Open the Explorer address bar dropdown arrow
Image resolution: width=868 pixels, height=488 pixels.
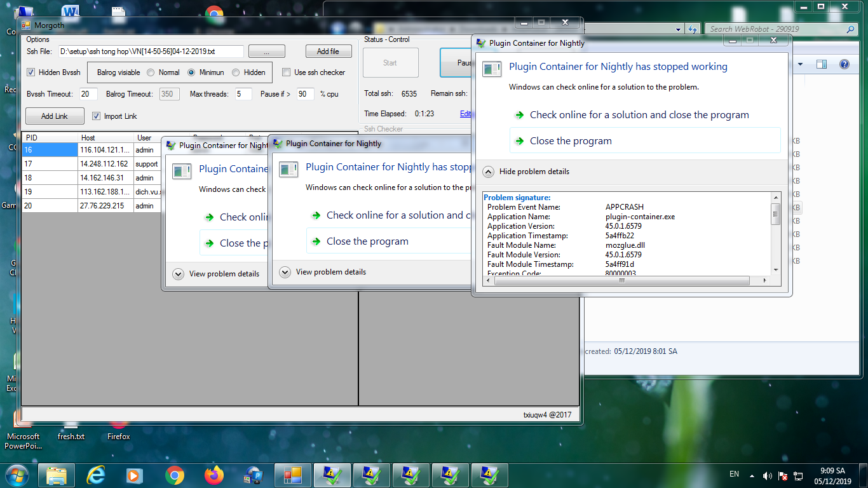pos(679,29)
